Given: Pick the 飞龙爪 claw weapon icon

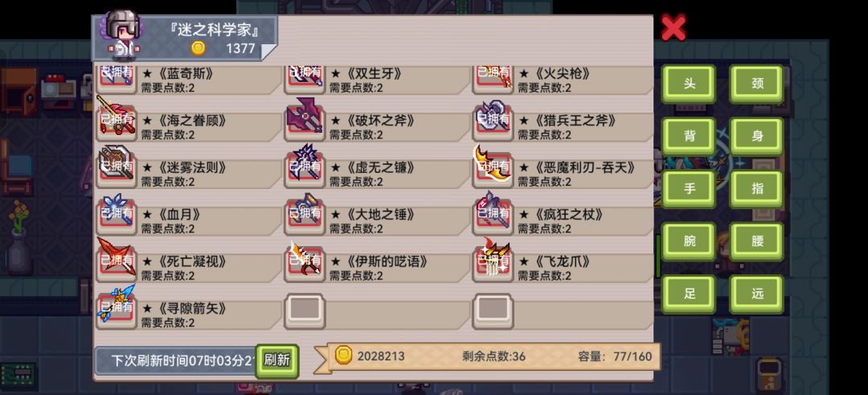Looking at the screenshot, I should pyautogui.click(x=493, y=259).
